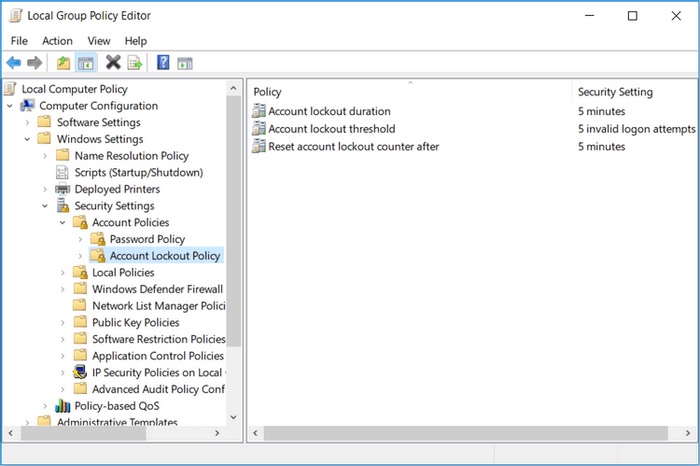Click the Policy-based QoS chart icon
Viewport: 700px width, 466px height.
[62, 406]
